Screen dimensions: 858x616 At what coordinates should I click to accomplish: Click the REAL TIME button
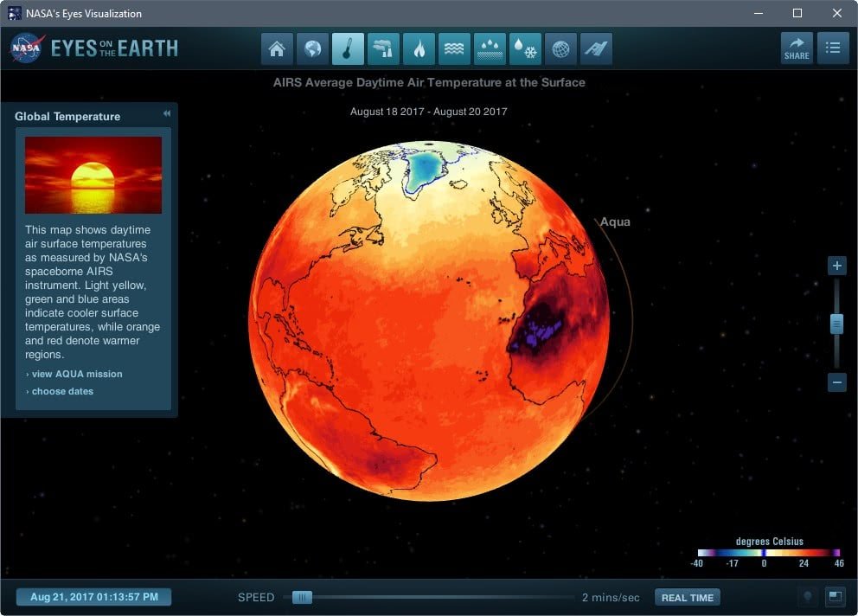[688, 597]
